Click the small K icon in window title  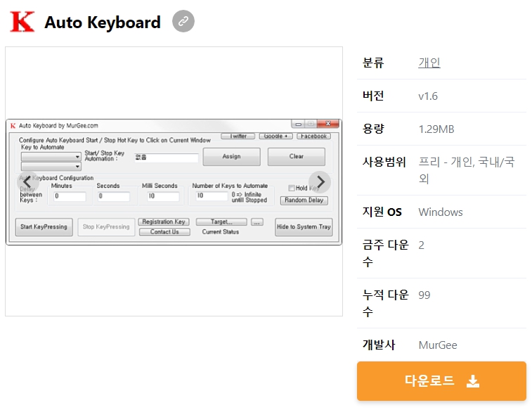click(x=13, y=126)
